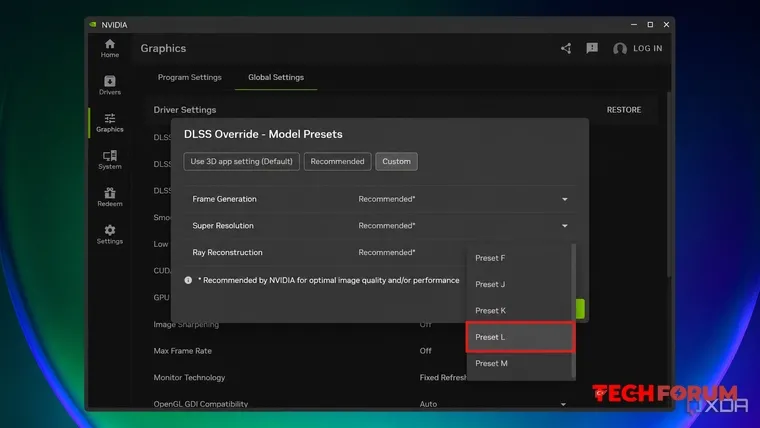Select Preset J from the list
The image size is (760, 428).
click(519, 284)
